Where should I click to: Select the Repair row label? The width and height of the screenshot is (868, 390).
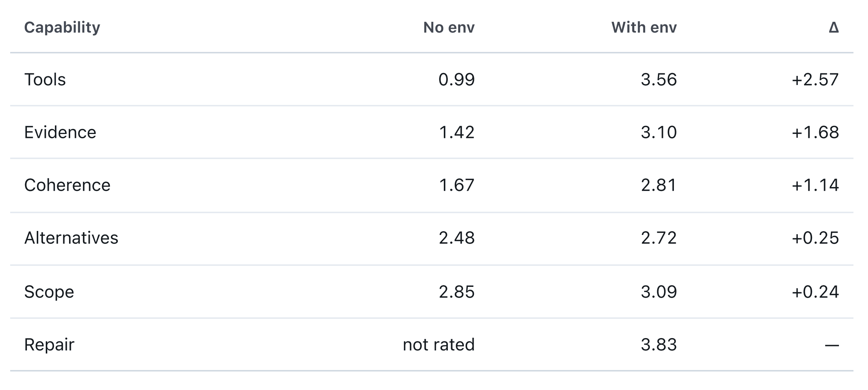(x=49, y=345)
